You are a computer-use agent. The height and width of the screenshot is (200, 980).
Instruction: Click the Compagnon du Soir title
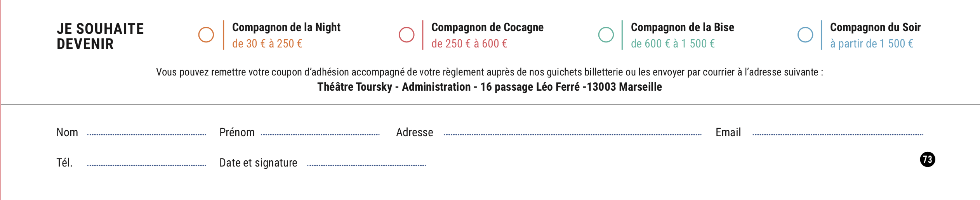point(875,27)
